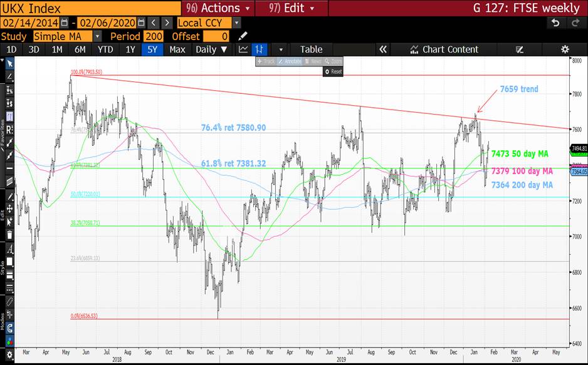Open the dashed line style option
The width and height of the screenshot is (588, 365).
click(x=10, y=288)
